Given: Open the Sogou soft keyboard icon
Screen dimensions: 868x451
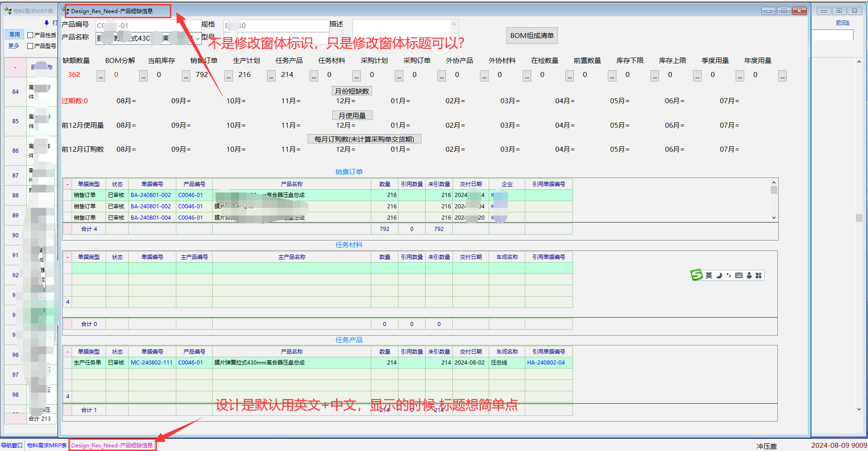Looking at the screenshot, I should 739,275.
